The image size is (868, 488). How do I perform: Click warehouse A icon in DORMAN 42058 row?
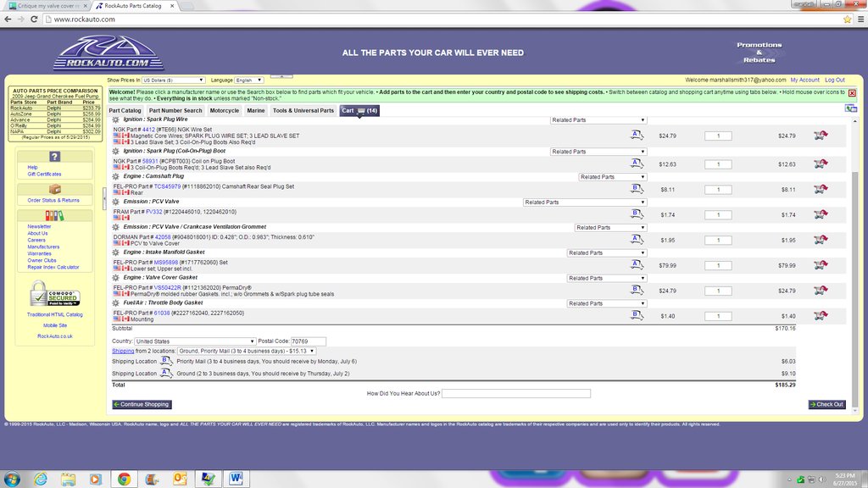(x=637, y=240)
